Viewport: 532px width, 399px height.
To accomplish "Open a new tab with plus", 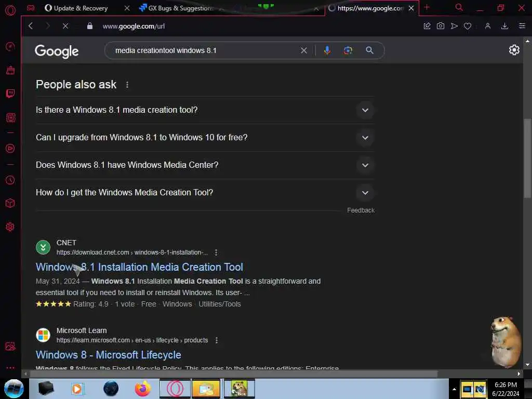I will pos(427,7).
